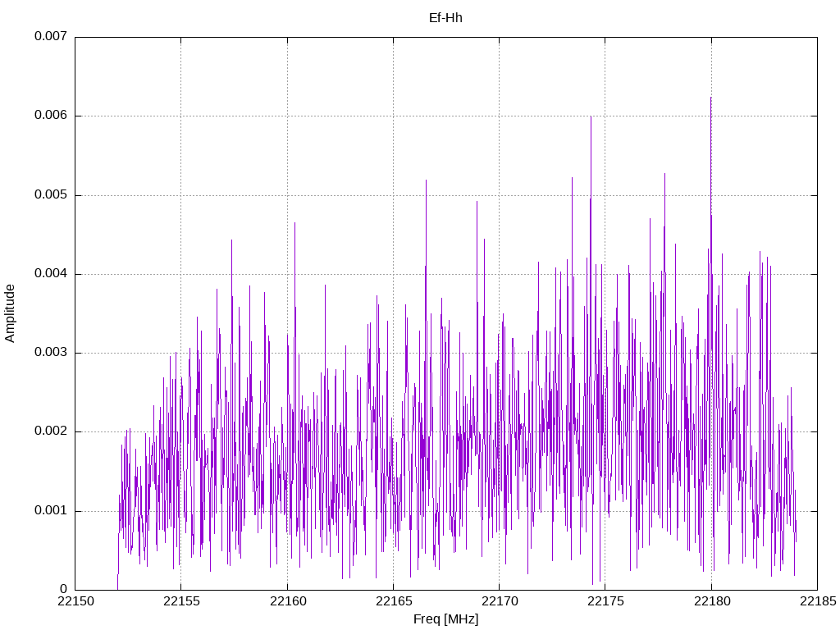Viewport: 840px width, 630px height.
Task: Click the y-axis tick label 0.004
Action: pyautogui.click(x=51, y=274)
